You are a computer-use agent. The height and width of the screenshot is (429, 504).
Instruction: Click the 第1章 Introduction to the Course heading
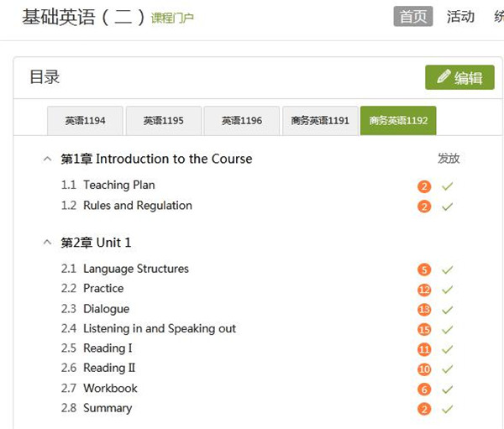[x=156, y=159]
